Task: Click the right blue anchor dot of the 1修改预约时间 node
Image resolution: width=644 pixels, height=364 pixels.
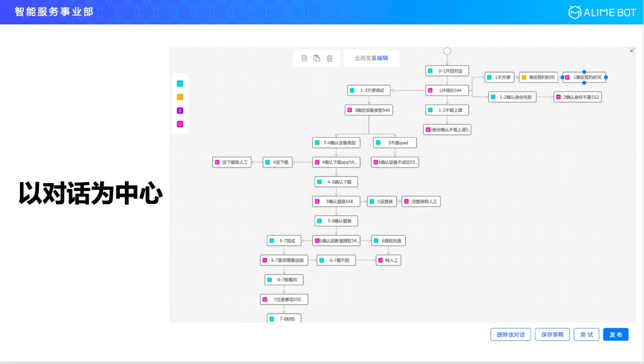Action: (x=606, y=77)
